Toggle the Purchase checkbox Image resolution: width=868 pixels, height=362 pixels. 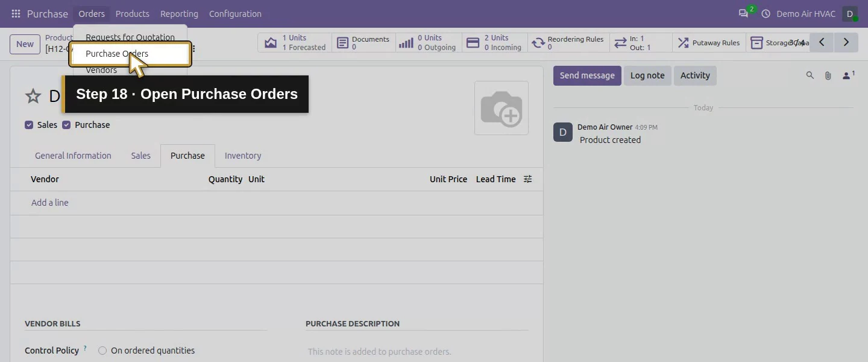click(66, 125)
